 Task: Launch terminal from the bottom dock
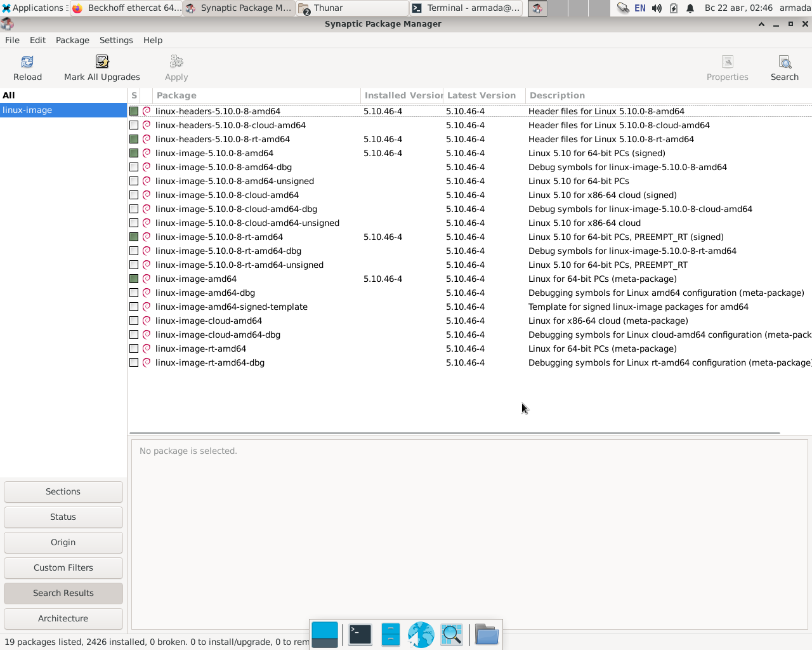(x=360, y=634)
